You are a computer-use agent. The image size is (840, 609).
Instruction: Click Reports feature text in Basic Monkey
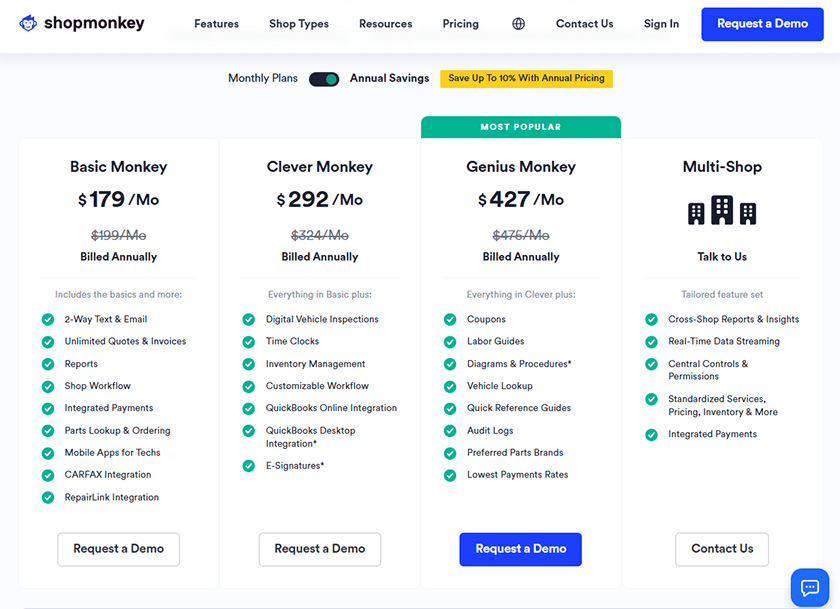tap(81, 364)
